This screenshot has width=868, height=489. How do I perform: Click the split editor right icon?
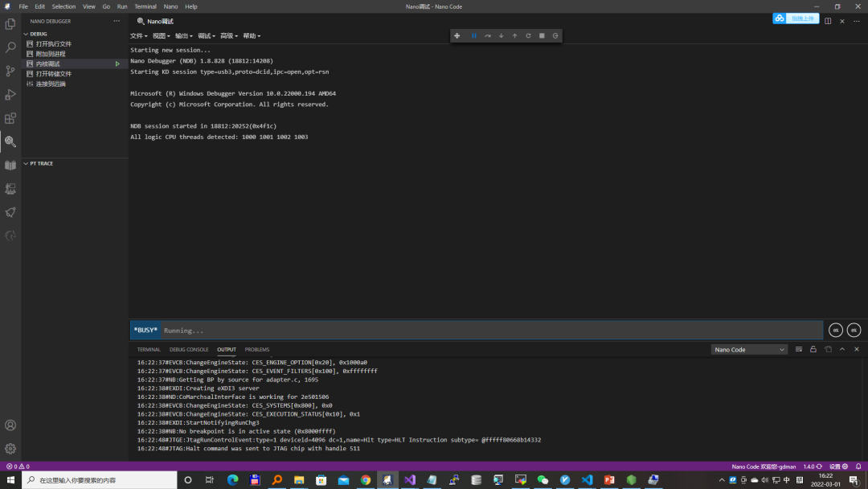[x=828, y=21]
